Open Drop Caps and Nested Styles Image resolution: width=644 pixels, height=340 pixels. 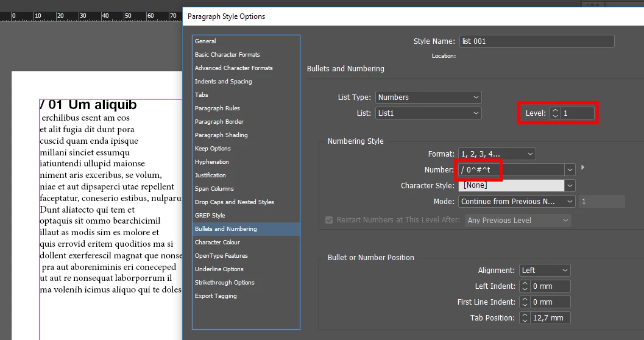[246, 202]
